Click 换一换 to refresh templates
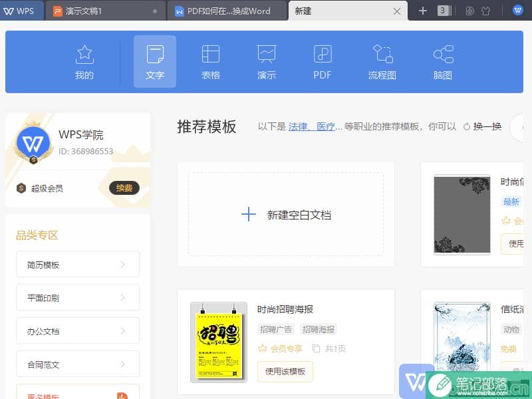The width and height of the screenshot is (532, 399). (483, 126)
